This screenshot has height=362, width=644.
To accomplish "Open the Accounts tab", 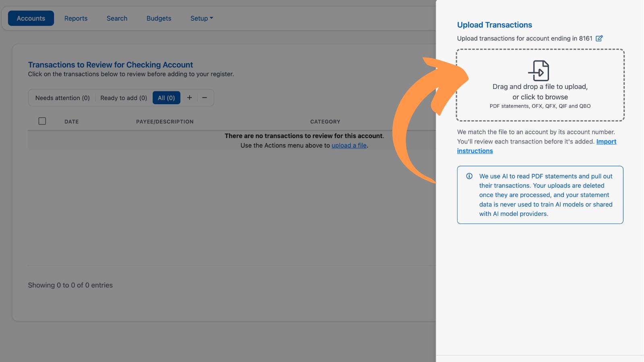I will [31, 18].
